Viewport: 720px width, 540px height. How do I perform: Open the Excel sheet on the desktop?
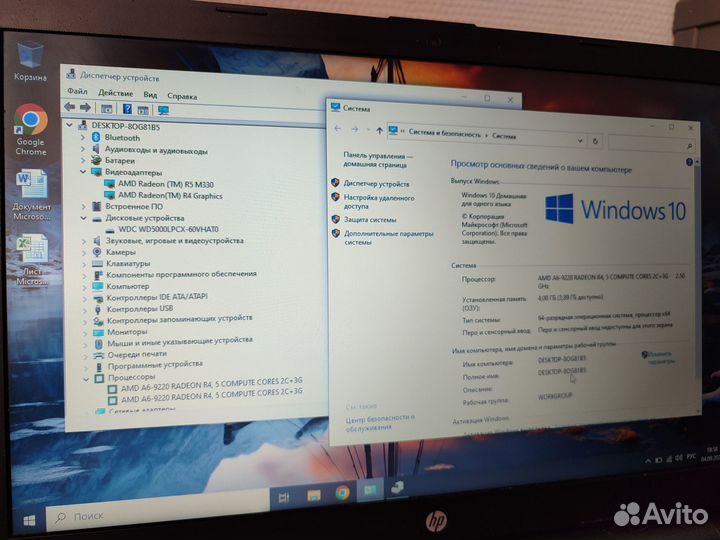(32, 249)
